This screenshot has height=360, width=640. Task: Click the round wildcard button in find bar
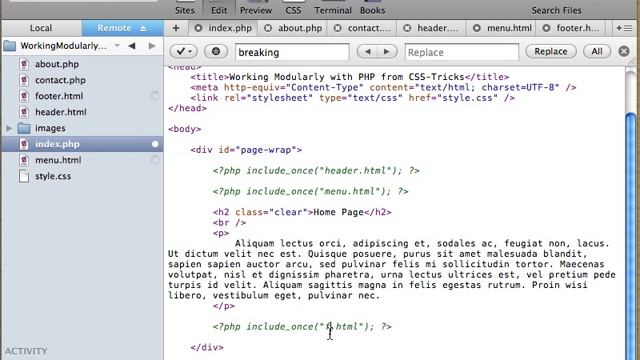(x=216, y=51)
